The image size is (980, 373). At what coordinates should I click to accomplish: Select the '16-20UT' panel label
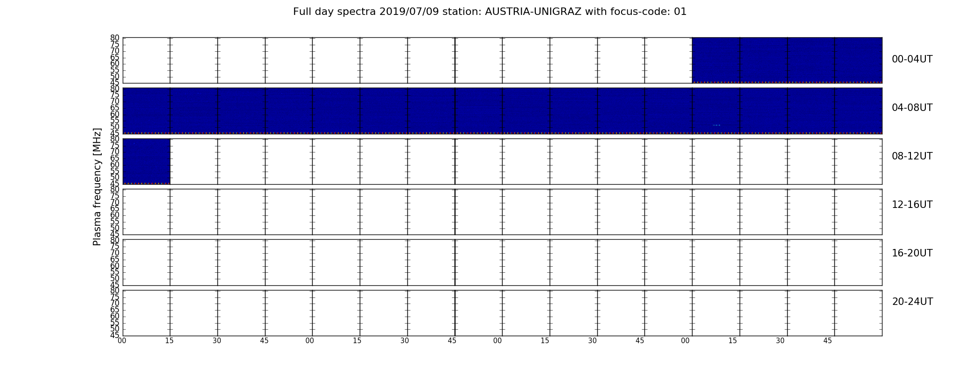point(912,253)
